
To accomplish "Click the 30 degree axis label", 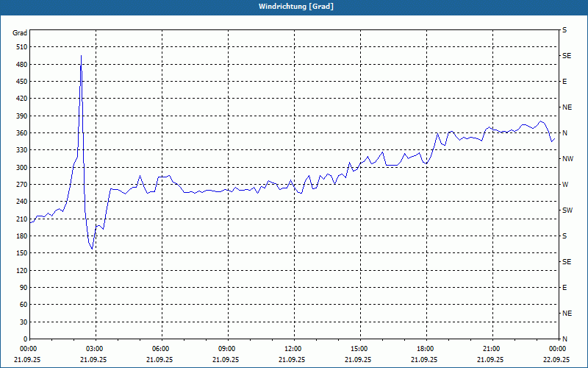I will click(24, 322).
